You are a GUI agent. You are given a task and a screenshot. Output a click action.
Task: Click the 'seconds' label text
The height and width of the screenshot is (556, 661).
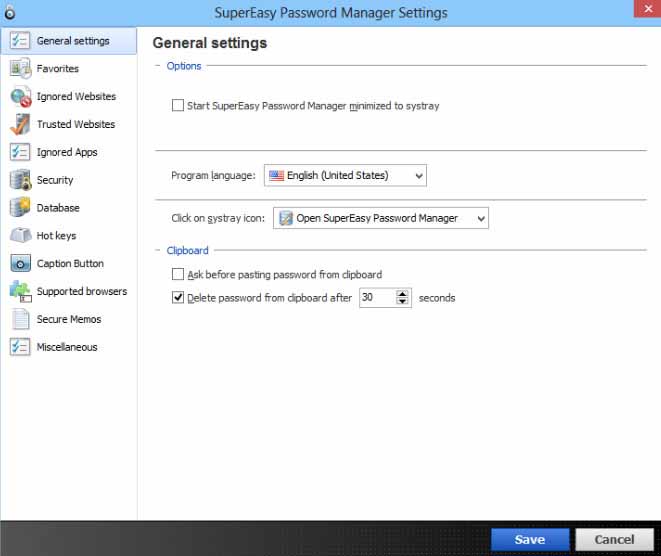click(437, 298)
